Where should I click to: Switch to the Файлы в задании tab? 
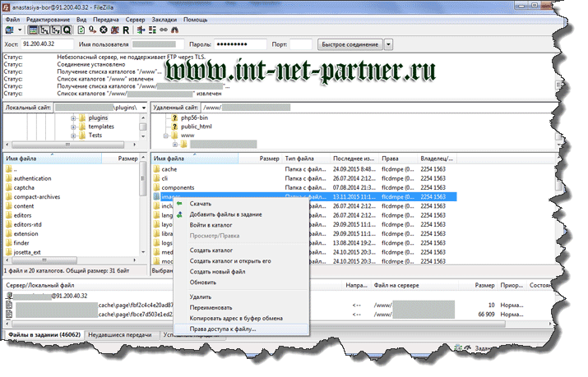click(44, 334)
